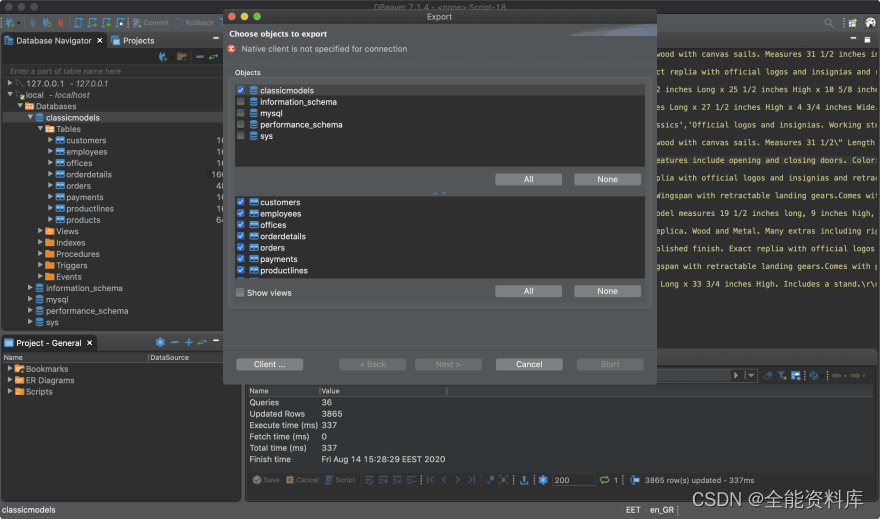The height and width of the screenshot is (519, 880).
Task: Click Collapse All icon in Database Navigator toolbar
Action: point(200,57)
